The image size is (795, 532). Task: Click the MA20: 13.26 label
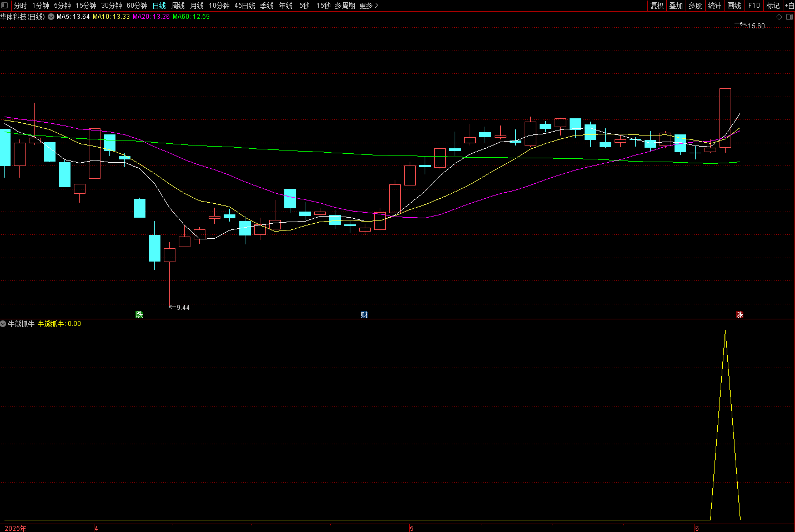click(152, 17)
